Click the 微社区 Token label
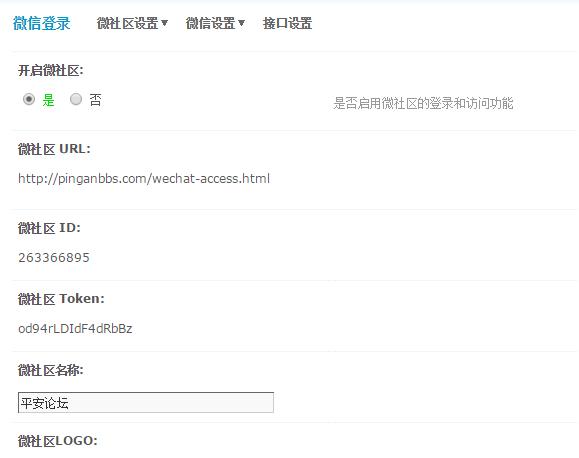Viewport: 579px width, 458px height. pyautogui.click(x=61, y=299)
